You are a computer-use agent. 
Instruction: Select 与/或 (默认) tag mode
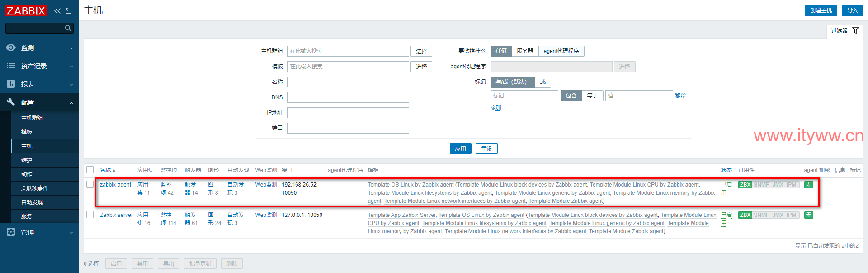tap(513, 82)
